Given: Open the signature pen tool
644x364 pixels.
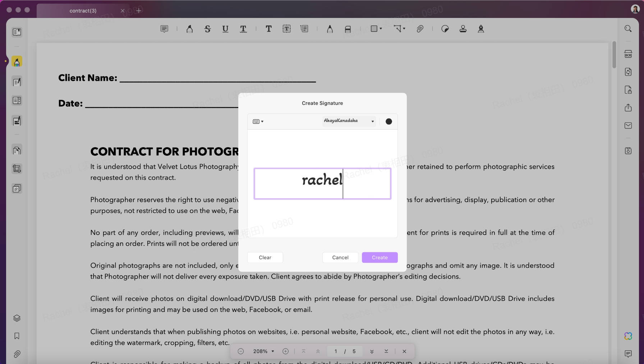Looking at the screenshot, I should pyautogui.click(x=481, y=29).
